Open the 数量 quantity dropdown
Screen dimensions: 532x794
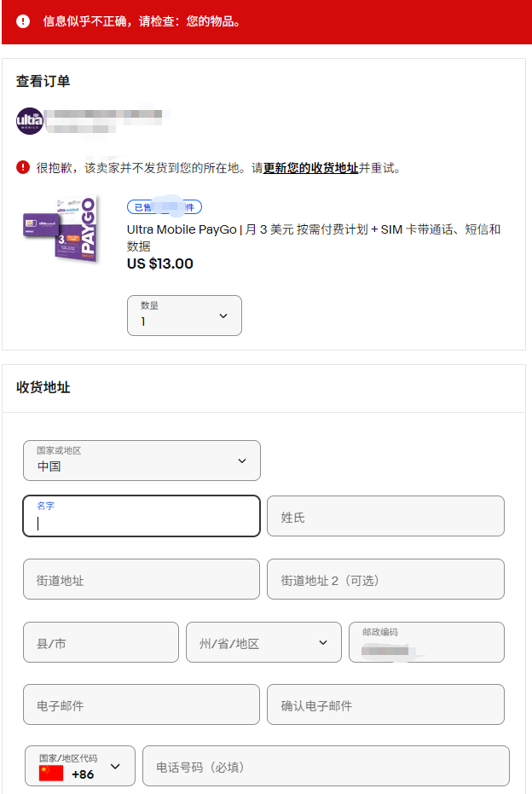[x=184, y=315]
